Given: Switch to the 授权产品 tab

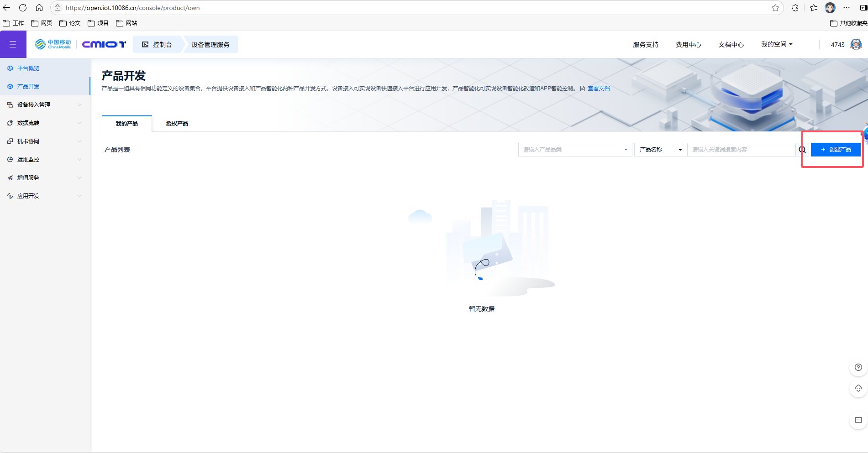Looking at the screenshot, I should (x=176, y=123).
